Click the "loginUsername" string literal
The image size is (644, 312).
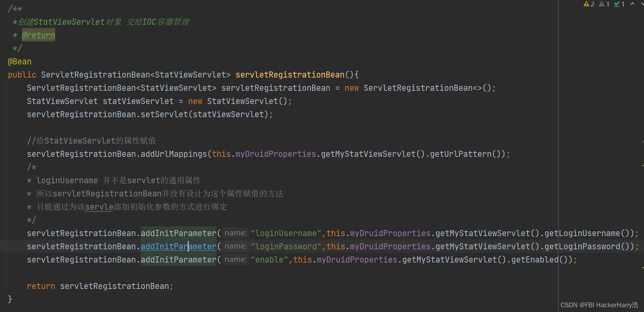[286, 233]
